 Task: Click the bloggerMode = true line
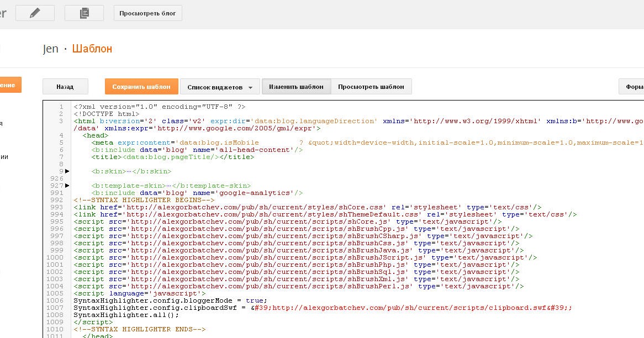(171, 300)
